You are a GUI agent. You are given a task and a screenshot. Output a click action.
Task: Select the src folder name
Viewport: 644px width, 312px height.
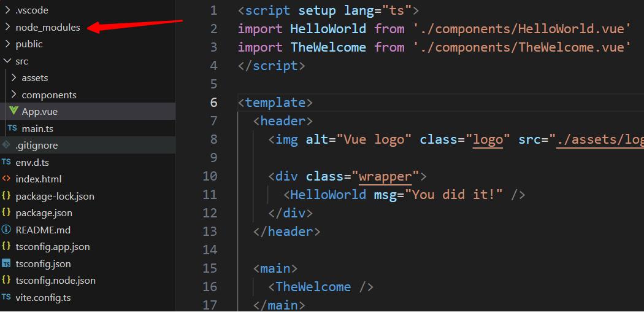(21, 61)
